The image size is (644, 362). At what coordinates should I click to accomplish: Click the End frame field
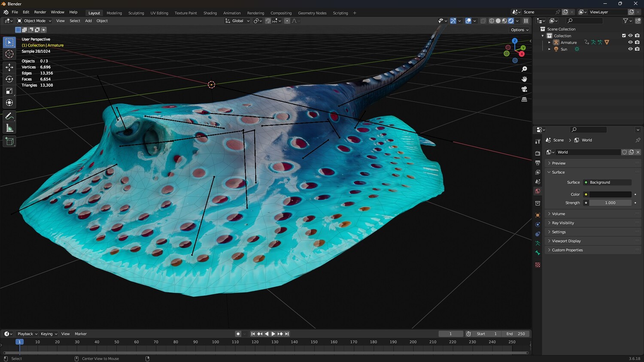point(516,334)
